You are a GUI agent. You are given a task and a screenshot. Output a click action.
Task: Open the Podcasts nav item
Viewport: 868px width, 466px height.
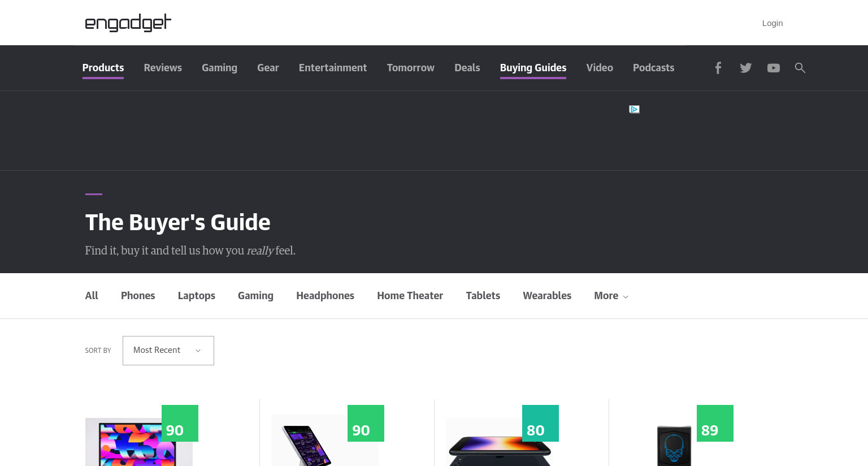click(x=653, y=68)
